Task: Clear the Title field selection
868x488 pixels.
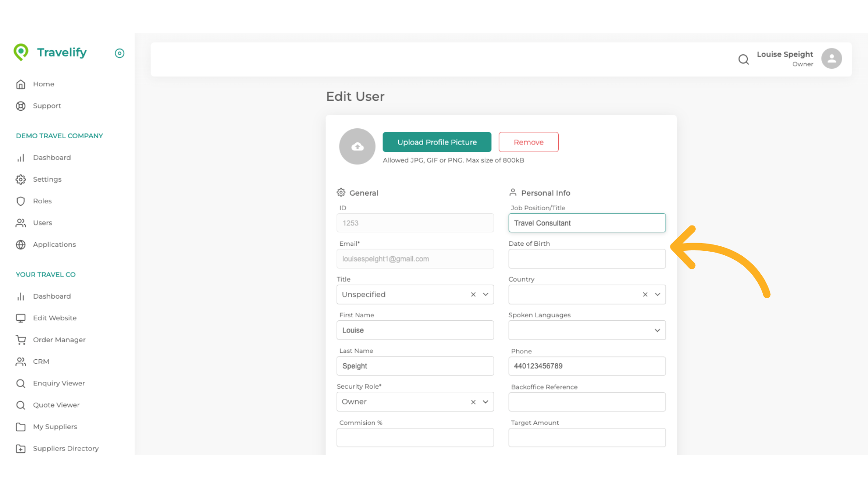Action: point(473,295)
